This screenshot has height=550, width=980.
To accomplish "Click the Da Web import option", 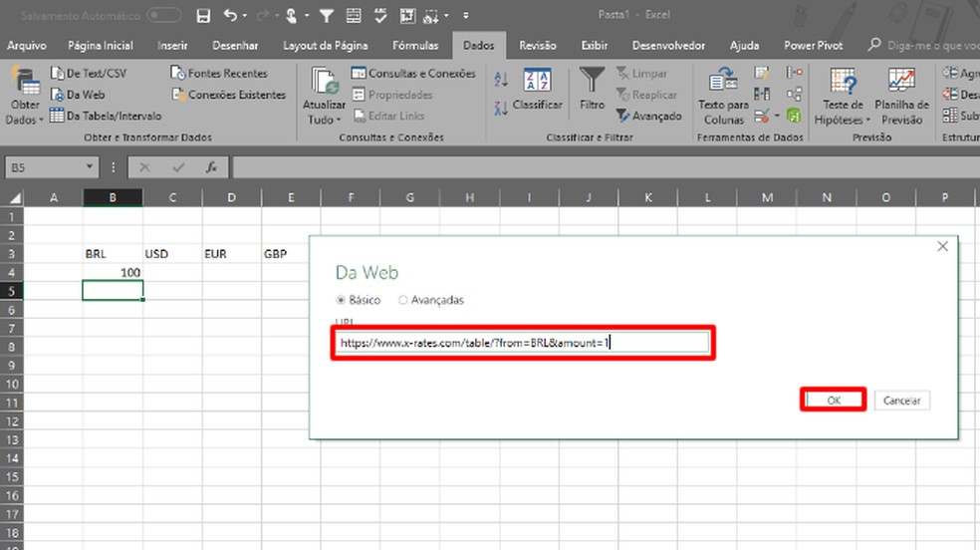I will (x=78, y=95).
